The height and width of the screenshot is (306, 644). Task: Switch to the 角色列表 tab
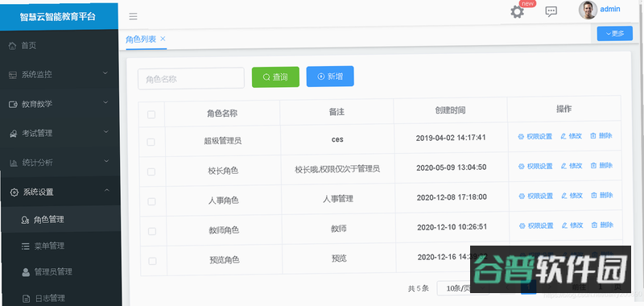coord(141,39)
